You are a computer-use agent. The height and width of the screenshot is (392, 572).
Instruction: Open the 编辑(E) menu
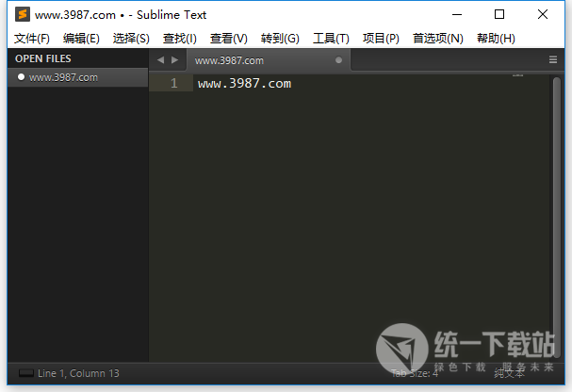tap(81, 39)
